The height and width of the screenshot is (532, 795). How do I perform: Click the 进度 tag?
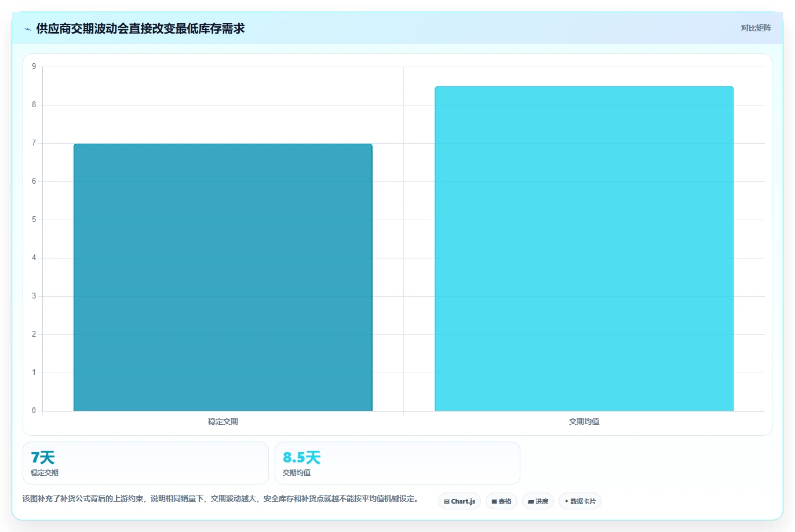pos(538,501)
